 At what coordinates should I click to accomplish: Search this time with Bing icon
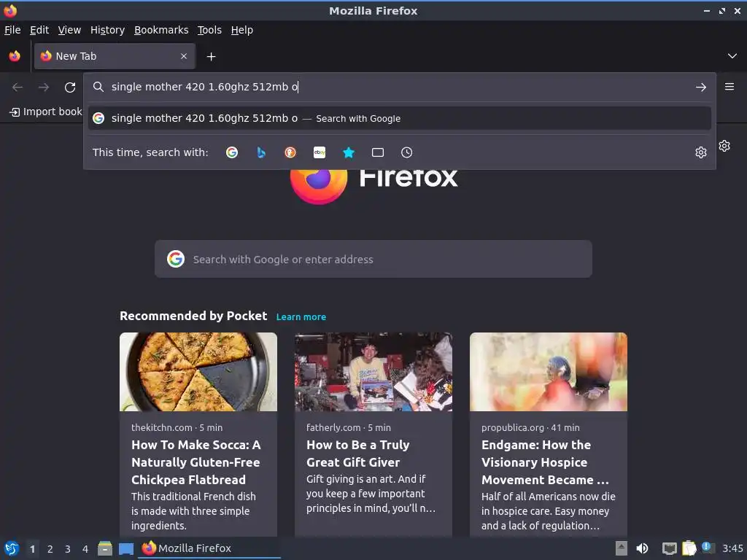[261, 152]
